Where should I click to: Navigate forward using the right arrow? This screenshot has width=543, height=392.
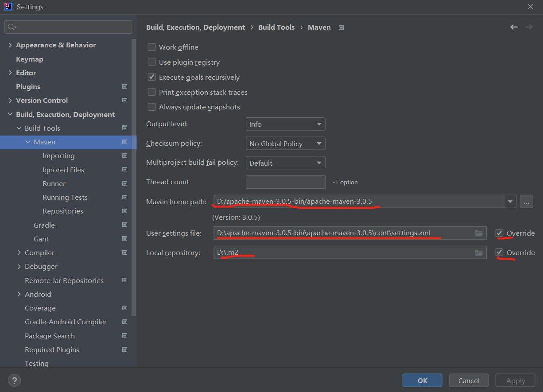pyautogui.click(x=529, y=27)
